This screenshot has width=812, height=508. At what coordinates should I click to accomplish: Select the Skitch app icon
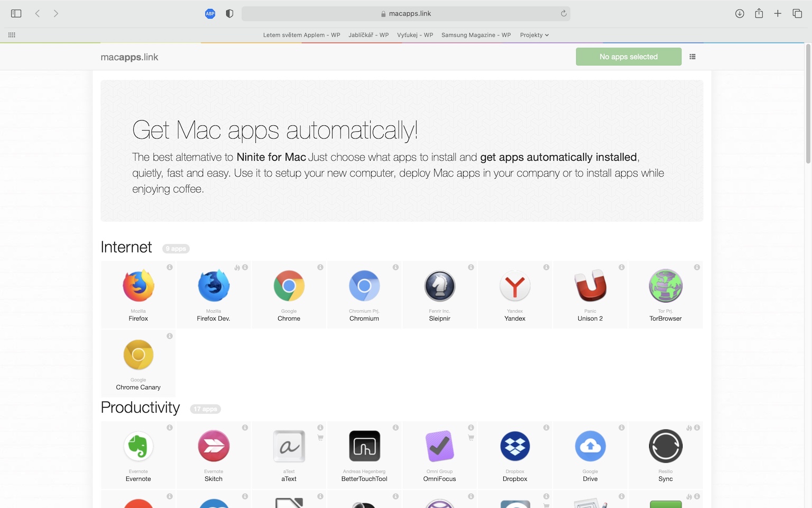click(214, 446)
